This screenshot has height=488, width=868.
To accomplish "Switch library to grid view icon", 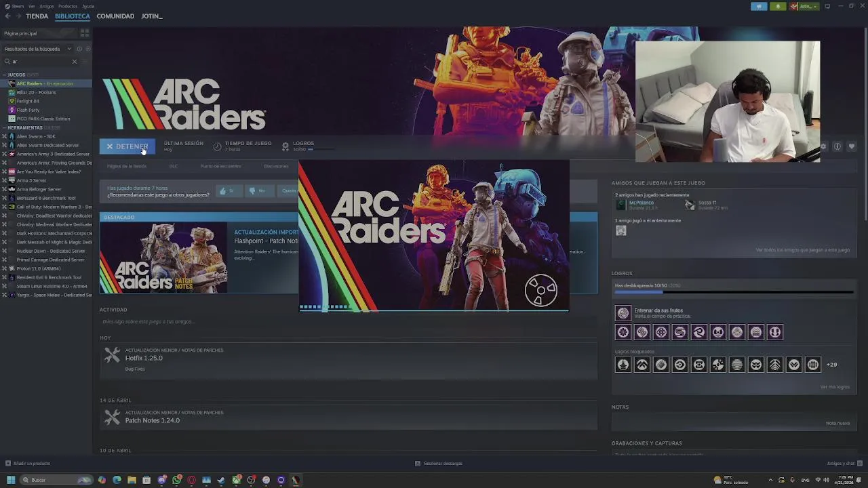I will click(85, 33).
